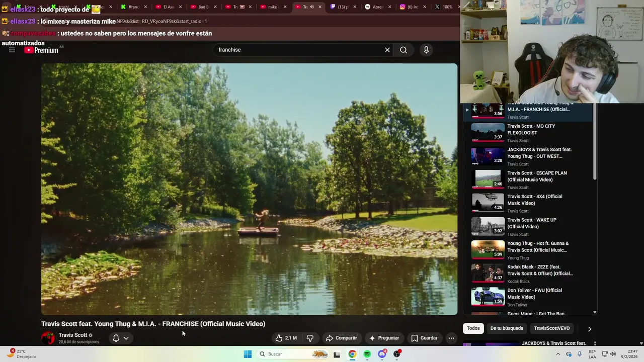This screenshot has width=644, height=362.
Task: Open Travis Scott channel avatar
Action: tap(48, 338)
